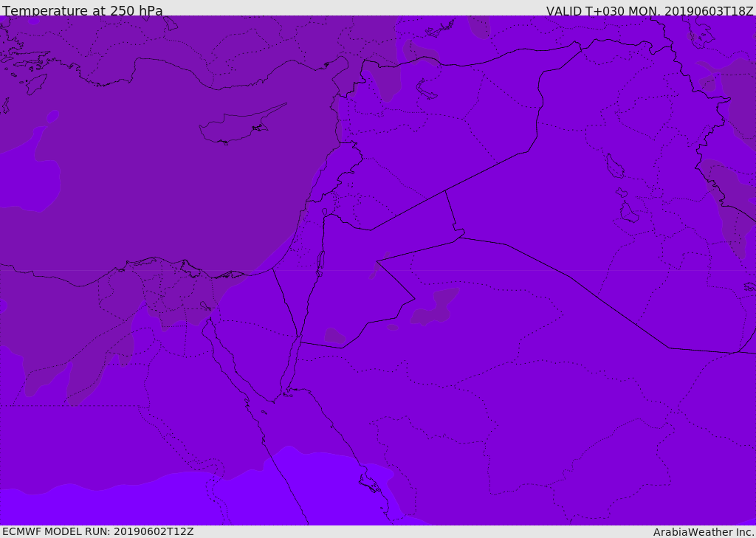Click the 'Temperature at 250 hPa' title text

pyautogui.click(x=83, y=10)
